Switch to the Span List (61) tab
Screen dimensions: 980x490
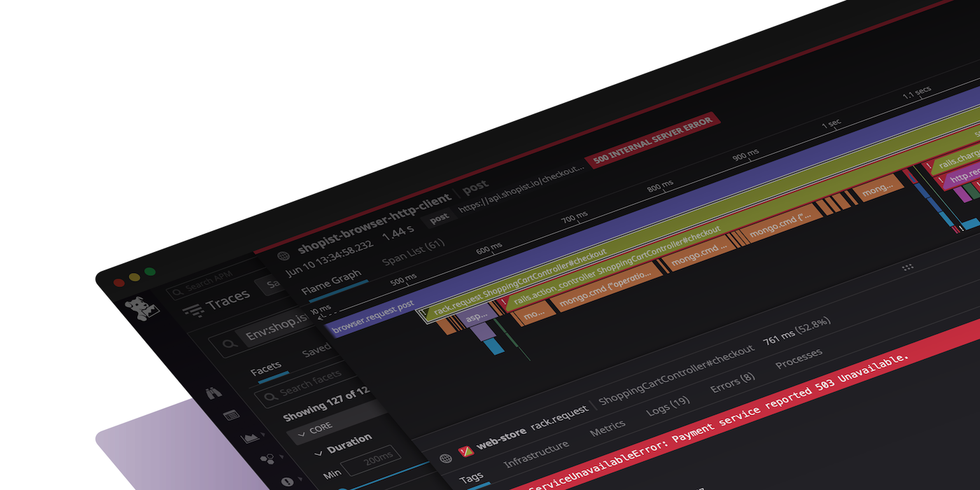[x=412, y=254]
